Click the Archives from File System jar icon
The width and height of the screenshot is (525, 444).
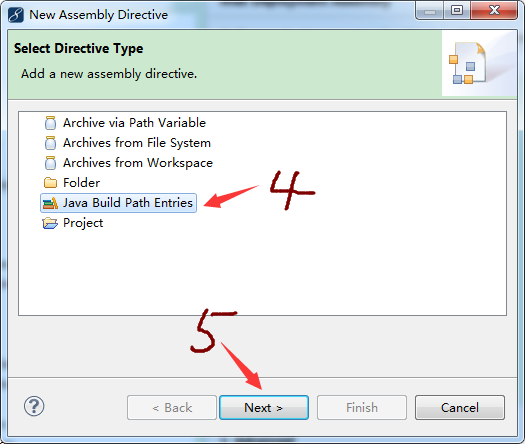[50, 143]
